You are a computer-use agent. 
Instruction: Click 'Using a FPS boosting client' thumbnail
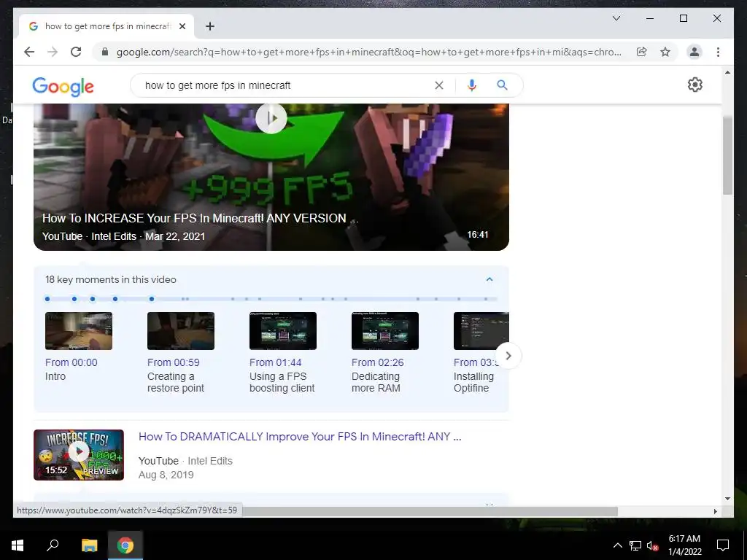pyautogui.click(x=283, y=331)
